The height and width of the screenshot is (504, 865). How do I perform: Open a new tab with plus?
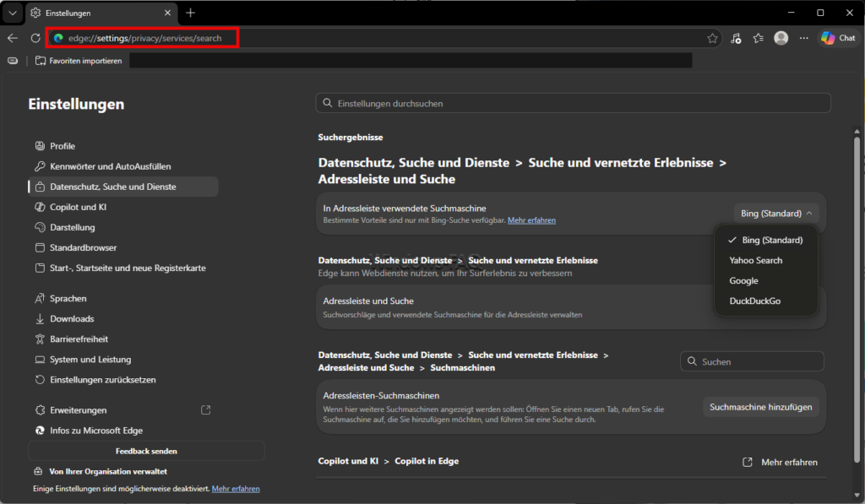click(x=190, y=13)
